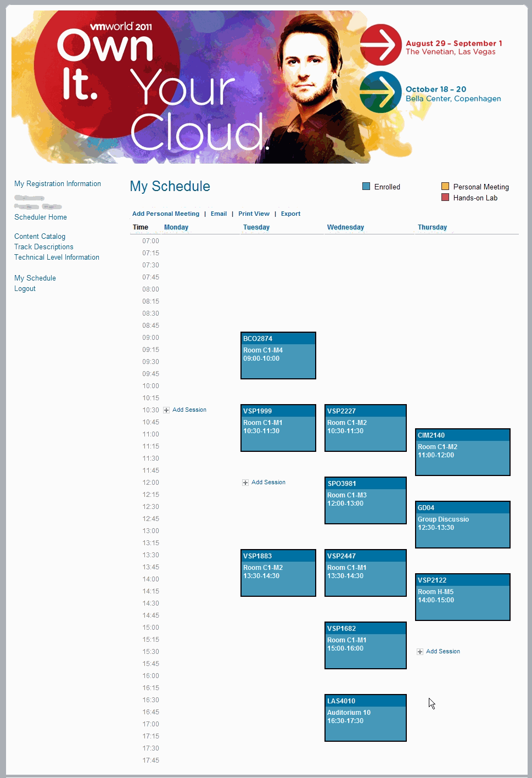This screenshot has width=532, height=778.
Task: Open the Content Catalog link
Action: pyautogui.click(x=40, y=237)
